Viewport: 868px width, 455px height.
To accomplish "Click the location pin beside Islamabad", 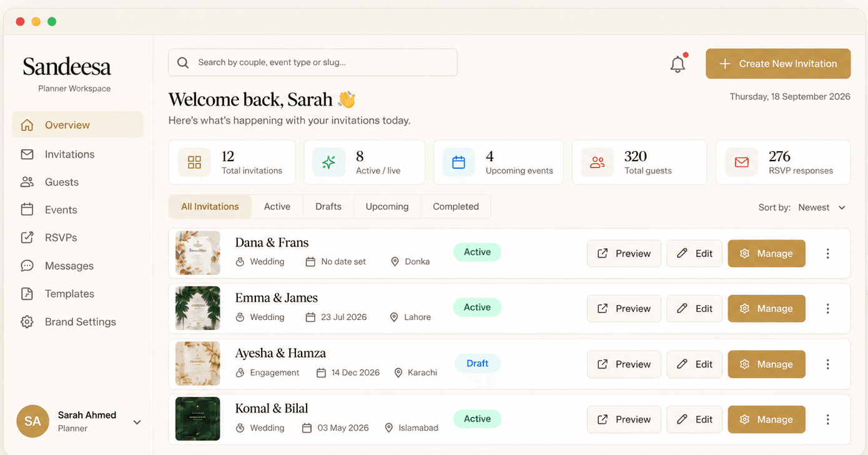I will point(388,428).
